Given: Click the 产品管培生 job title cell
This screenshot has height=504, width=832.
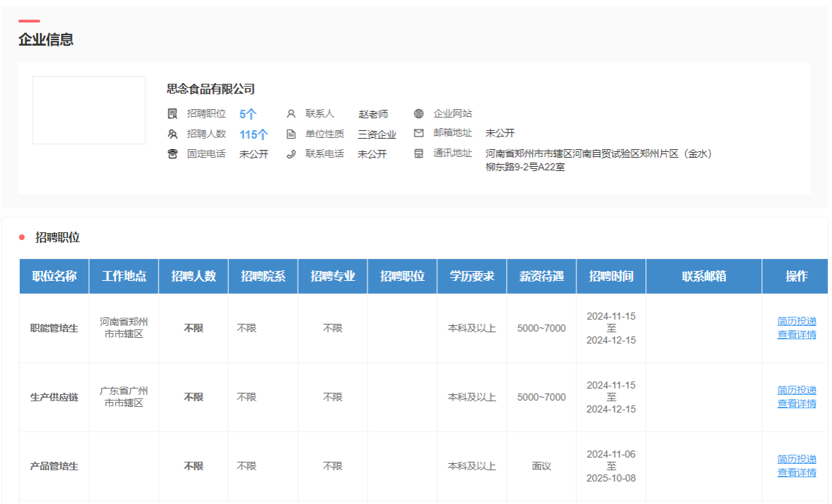Looking at the screenshot, I should point(54,466).
